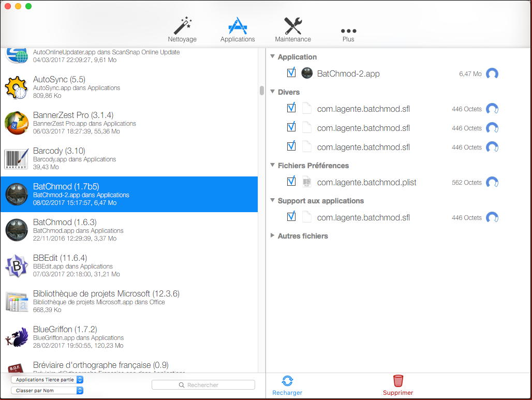Select AutoSync (5.5) in the list

tap(129, 87)
